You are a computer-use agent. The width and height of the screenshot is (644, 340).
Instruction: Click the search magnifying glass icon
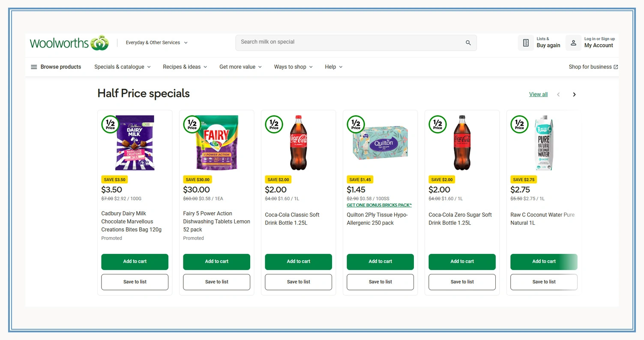click(x=468, y=42)
